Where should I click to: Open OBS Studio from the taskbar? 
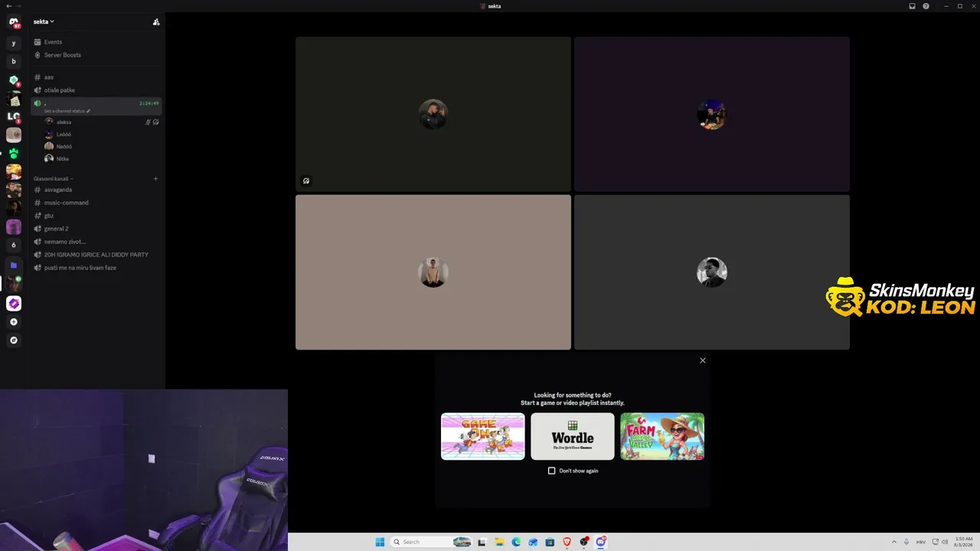(x=584, y=542)
